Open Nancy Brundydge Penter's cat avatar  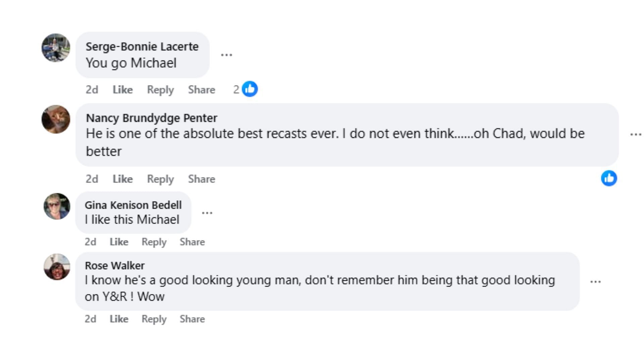pyautogui.click(x=56, y=119)
